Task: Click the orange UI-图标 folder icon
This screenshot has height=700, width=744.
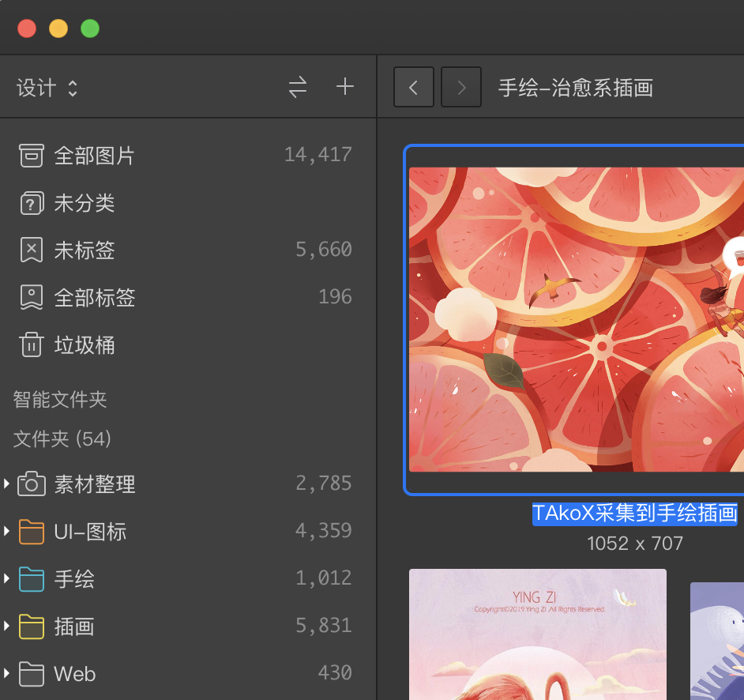Action: point(32,532)
